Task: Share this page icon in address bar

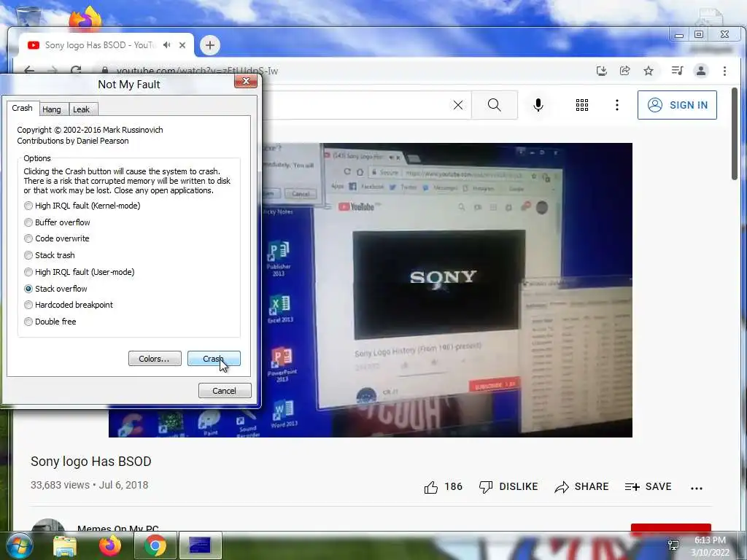Action: click(624, 71)
